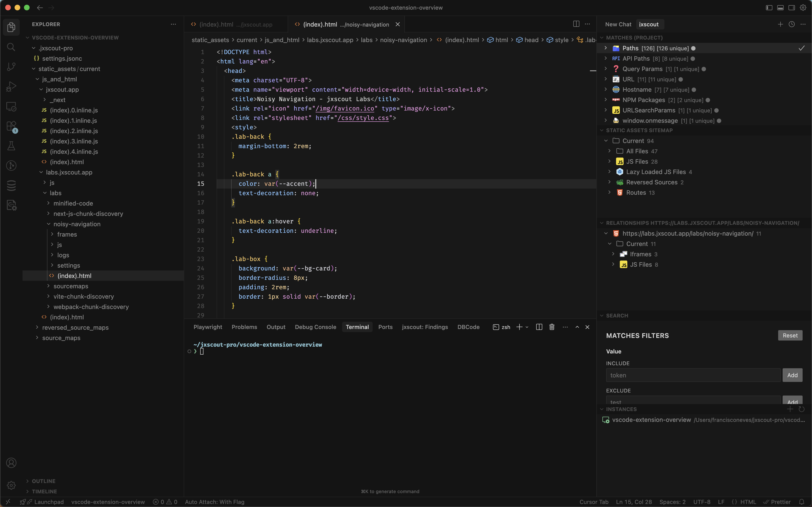Go back with the navigation arrow
The image size is (812, 507).
tap(40, 7)
